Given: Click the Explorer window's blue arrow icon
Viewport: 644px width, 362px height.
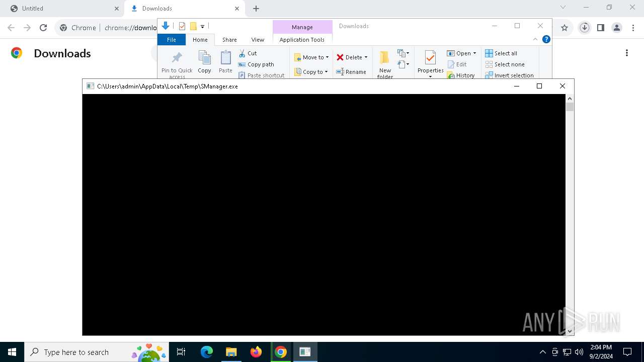Looking at the screenshot, I should pyautogui.click(x=166, y=26).
